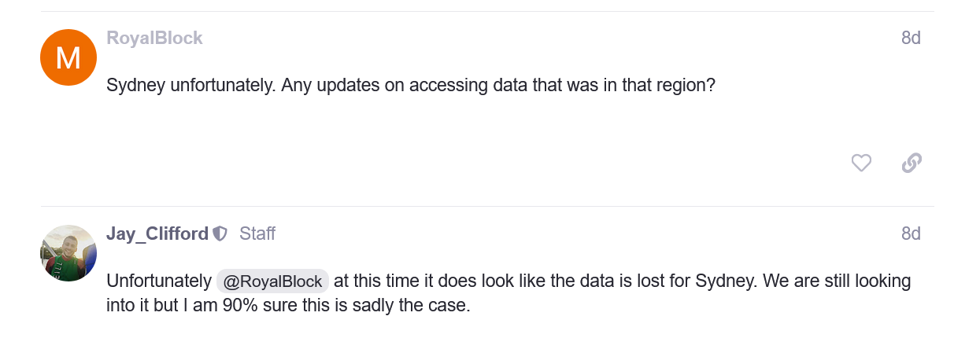Open Jay_Clifford's profile photo avatar
The image size is (980, 364).
[68, 253]
